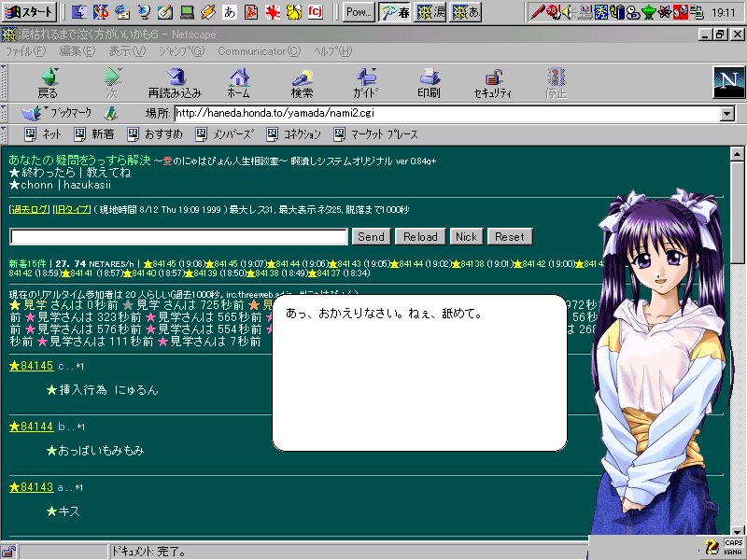Click the page scrollbar down arrow
747x560 pixels.
click(x=737, y=531)
